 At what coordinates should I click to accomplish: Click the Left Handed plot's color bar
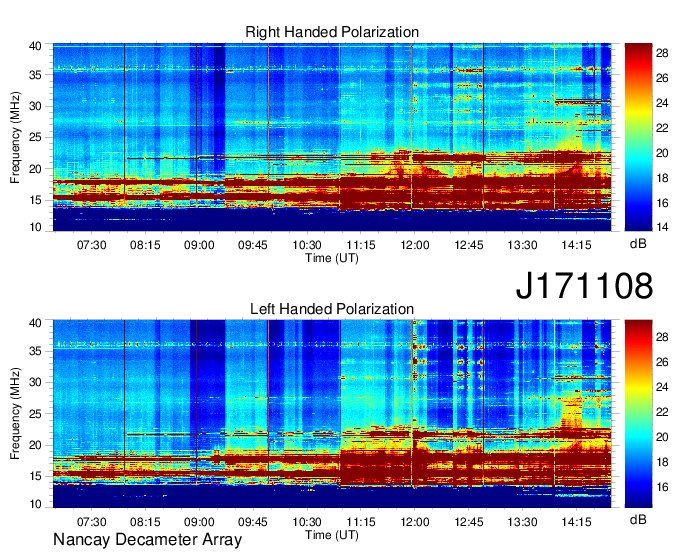[x=638, y=414]
